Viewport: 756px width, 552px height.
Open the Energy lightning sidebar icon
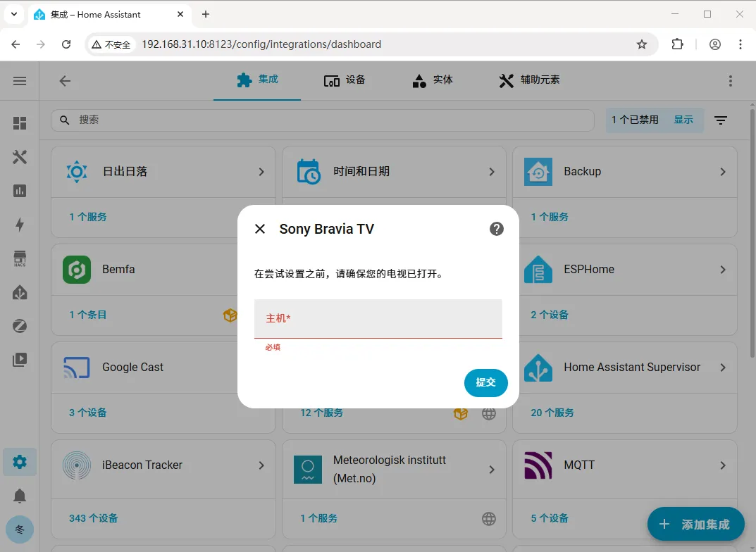click(x=20, y=225)
